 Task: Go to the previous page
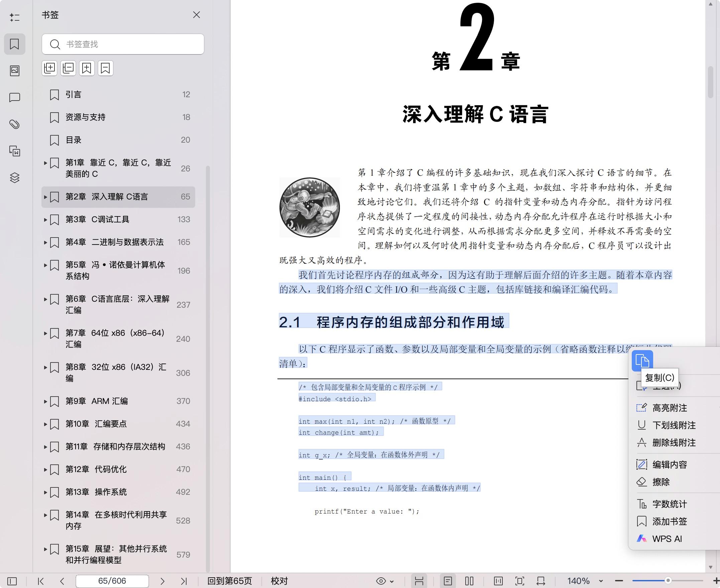[62, 581]
